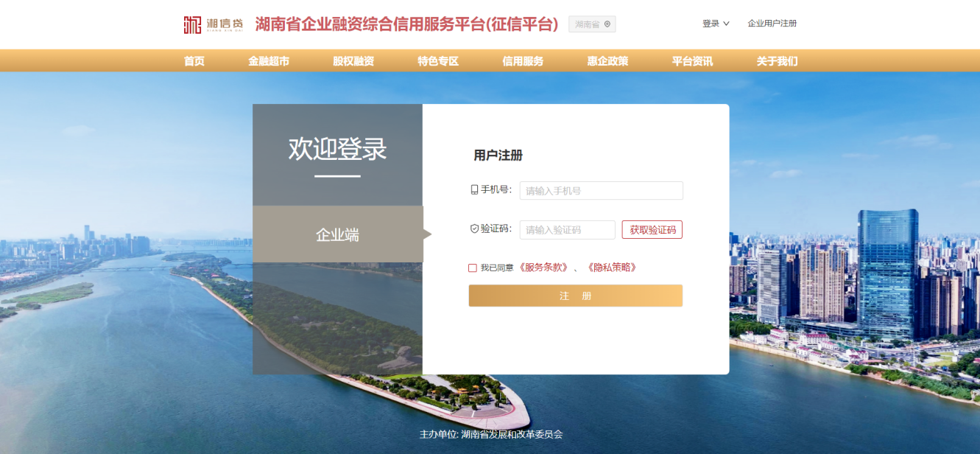Open the 《隐私策略》 link
This screenshot has height=454, width=980.
611,268
